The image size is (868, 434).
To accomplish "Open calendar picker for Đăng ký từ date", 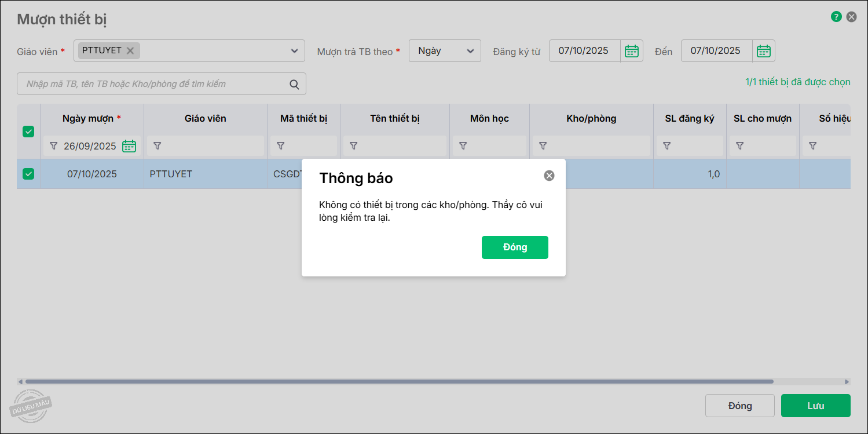I will click(631, 51).
